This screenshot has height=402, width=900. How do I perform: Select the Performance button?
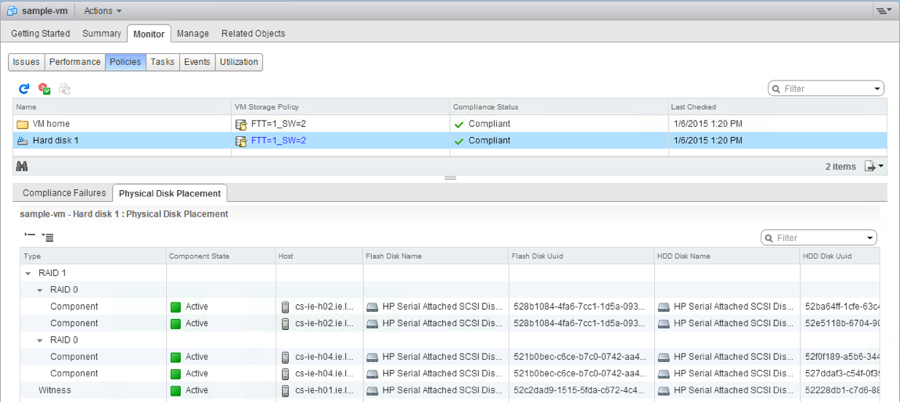tap(75, 62)
